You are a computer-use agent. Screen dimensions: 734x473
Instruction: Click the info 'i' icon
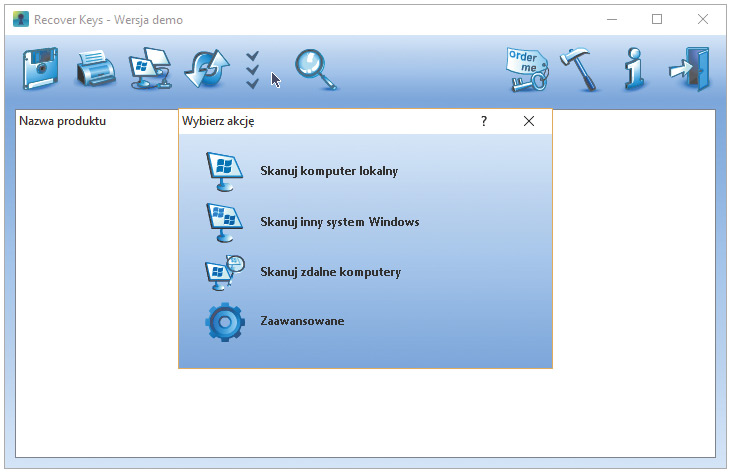635,68
